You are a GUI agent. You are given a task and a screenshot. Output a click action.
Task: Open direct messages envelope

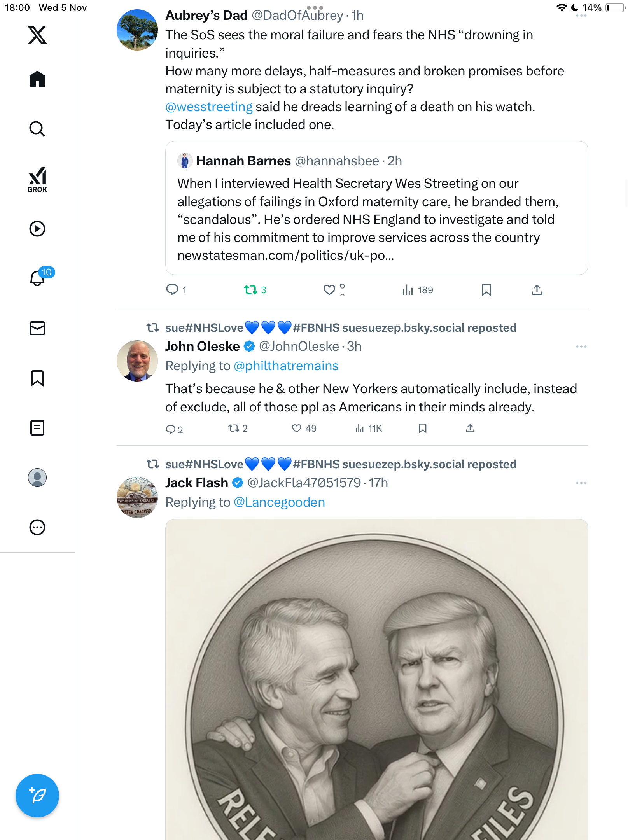(37, 328)
